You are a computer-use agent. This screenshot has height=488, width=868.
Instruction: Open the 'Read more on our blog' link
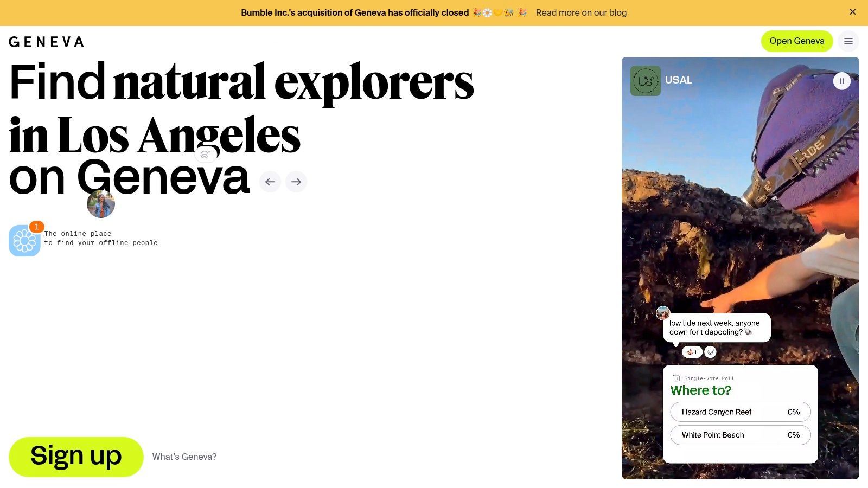(x=581, y=12)
